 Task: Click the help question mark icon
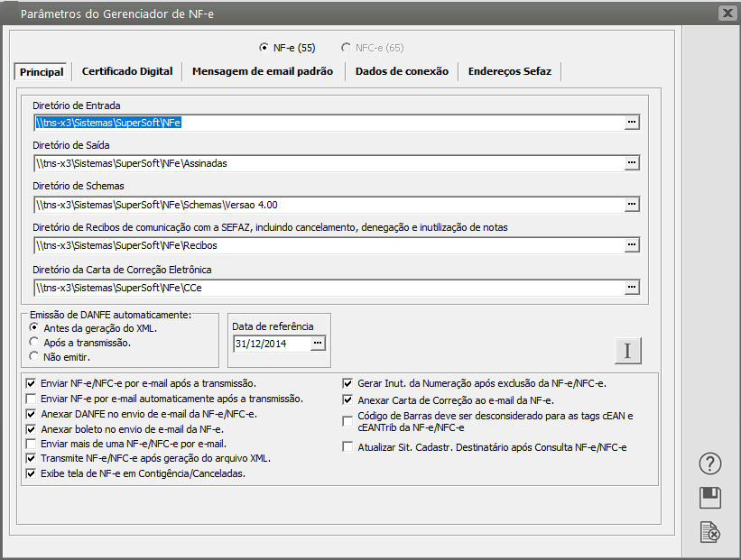pos(710,464)
